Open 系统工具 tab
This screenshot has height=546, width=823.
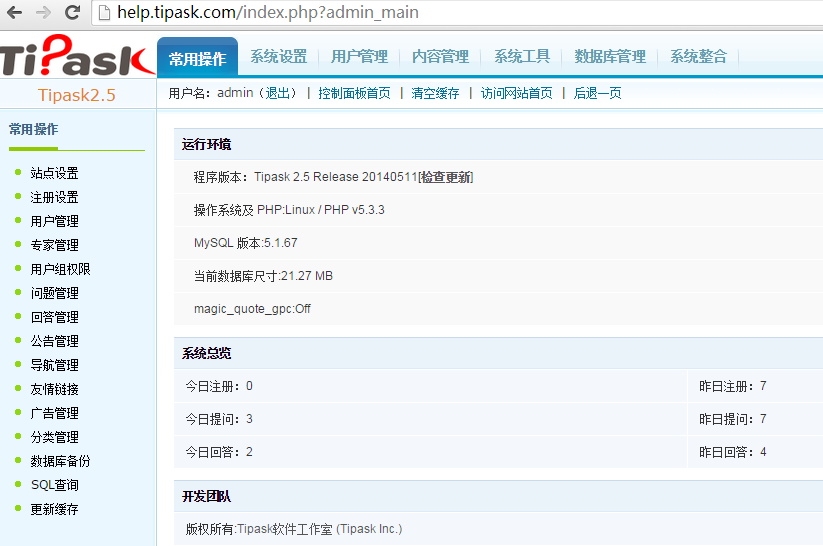522,56
